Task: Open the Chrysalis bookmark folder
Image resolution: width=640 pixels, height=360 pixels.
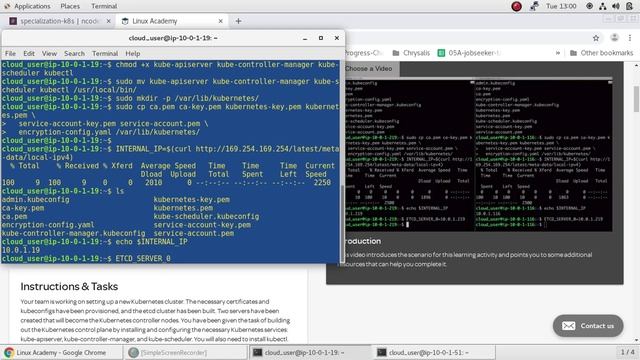Action: 411,53
